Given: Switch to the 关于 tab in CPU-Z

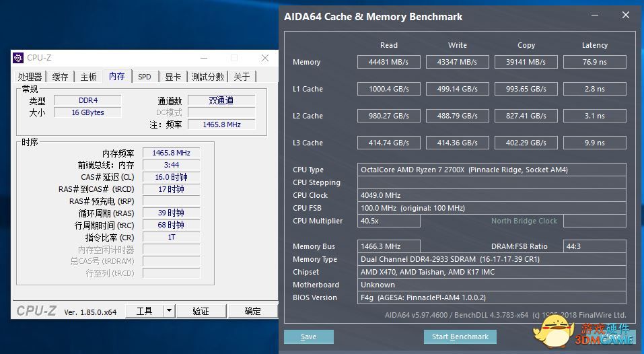Looking at the screenshot, I should point(242,77).
